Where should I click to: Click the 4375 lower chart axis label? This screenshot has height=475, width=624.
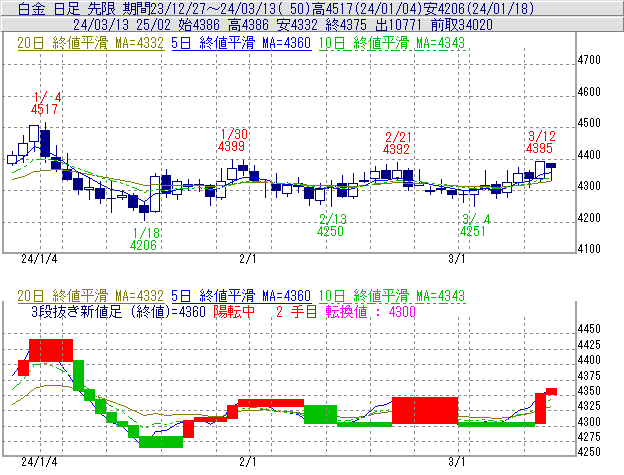589,376
